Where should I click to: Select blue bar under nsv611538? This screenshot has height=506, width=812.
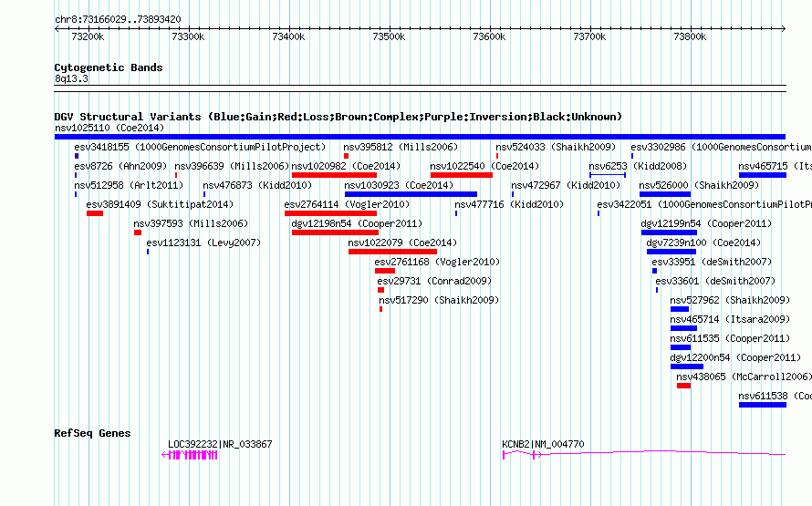click(x=763, y=405)
